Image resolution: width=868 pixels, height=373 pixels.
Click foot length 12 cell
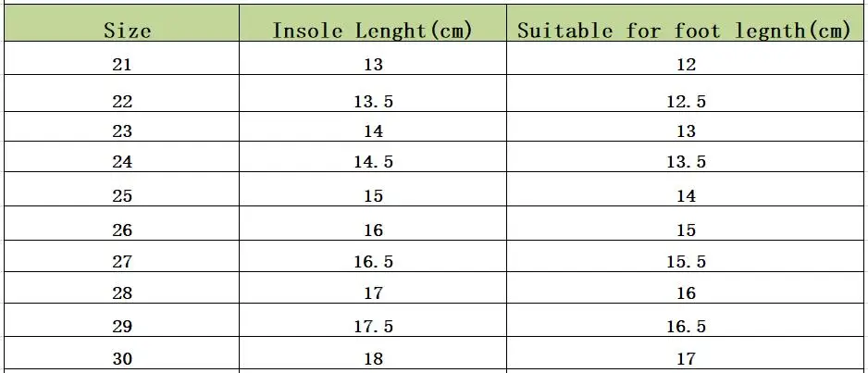click(686, 64)
